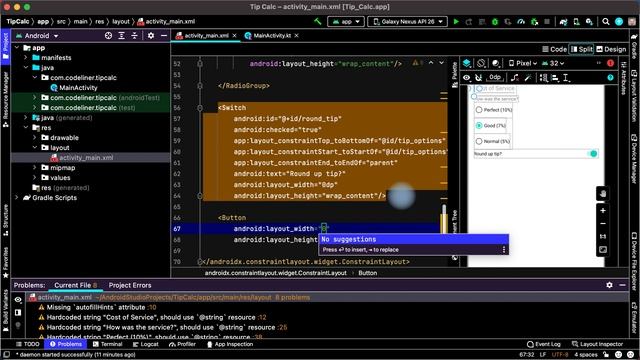Run the app with green play button
Viewport: 640px width, 360px height.
(x=456, y=22)
